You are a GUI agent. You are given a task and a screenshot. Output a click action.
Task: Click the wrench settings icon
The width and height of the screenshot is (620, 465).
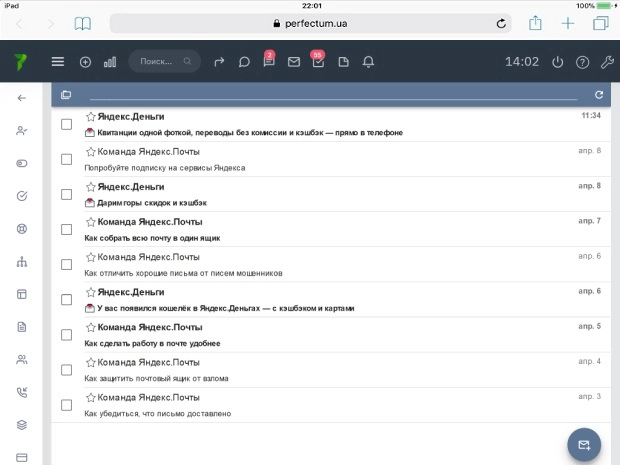(x=606, y=62)
